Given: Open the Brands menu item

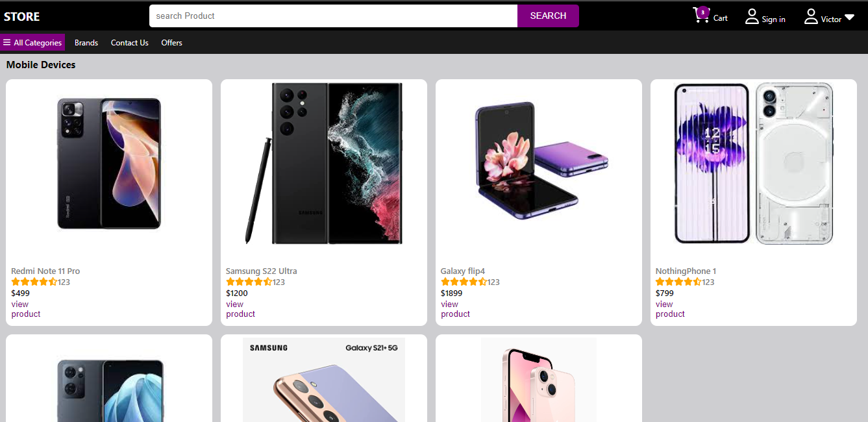Looking at the screenshot, I should point(86,43).
